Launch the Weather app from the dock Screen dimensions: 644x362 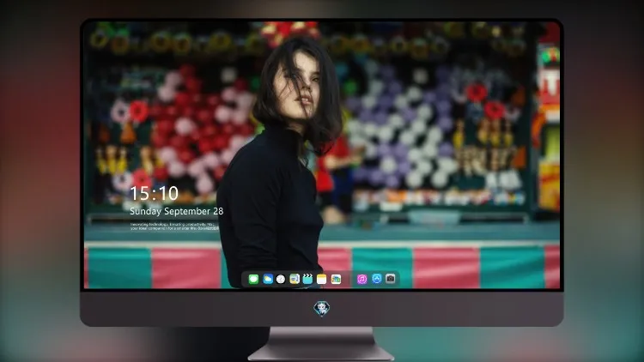tap(268, 279)
